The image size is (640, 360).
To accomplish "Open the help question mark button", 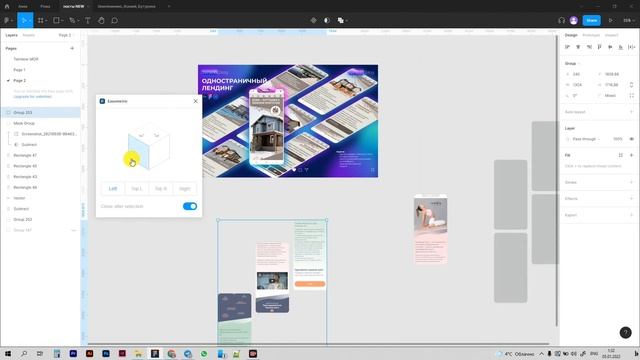I will coord(625,333).
